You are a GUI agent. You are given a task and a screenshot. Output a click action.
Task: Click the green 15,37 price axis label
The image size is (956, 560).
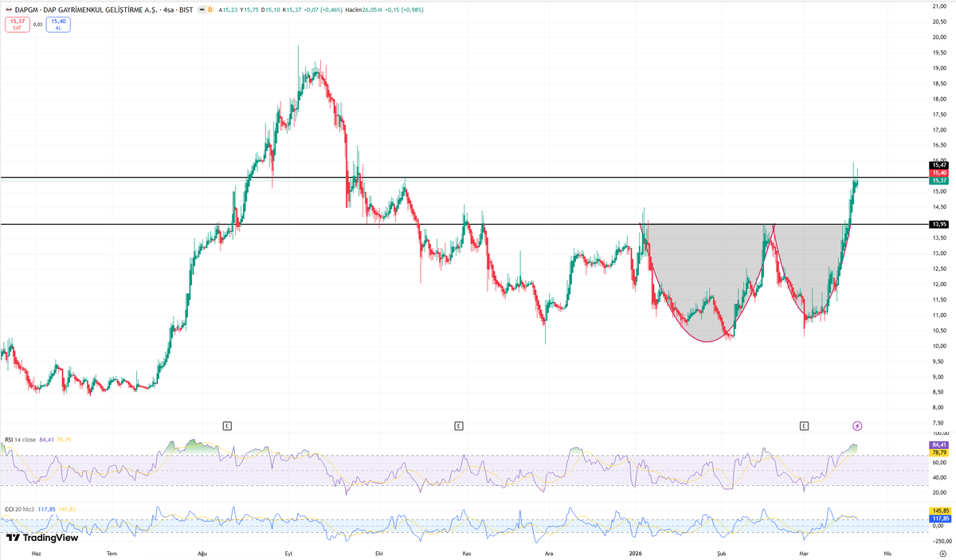click(938, 181)
